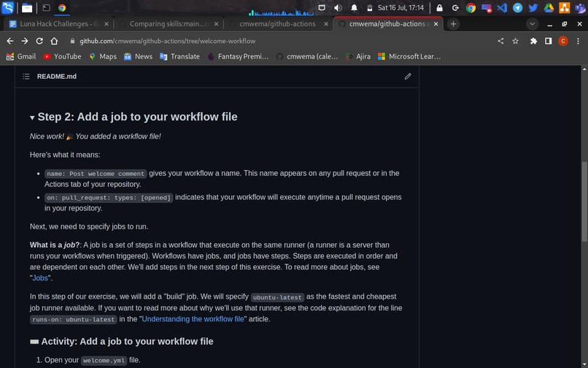Image resolution: width=588 pixels, height=368 pixels.
Task: View site information via the padlock icon
Action: [x=72, y=41]
